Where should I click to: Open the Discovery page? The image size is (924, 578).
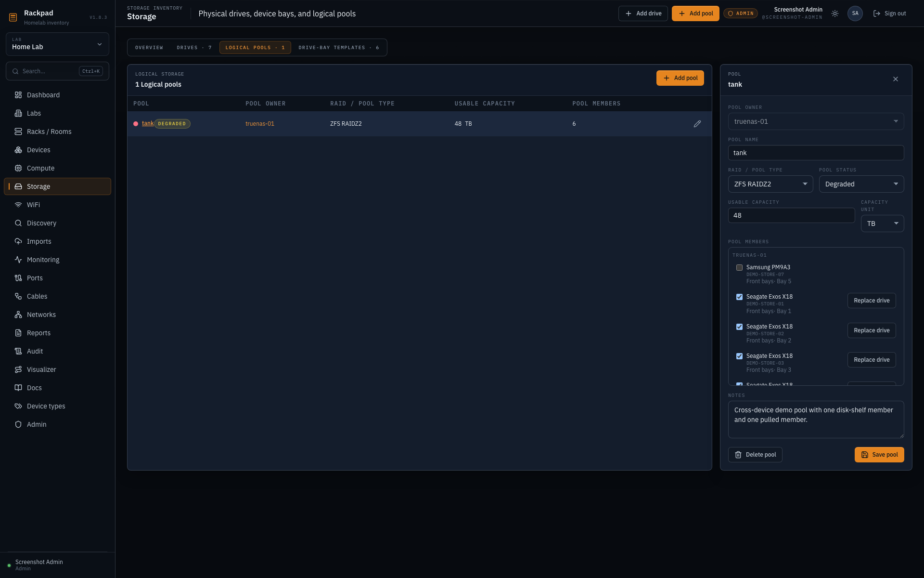(57, 223)
